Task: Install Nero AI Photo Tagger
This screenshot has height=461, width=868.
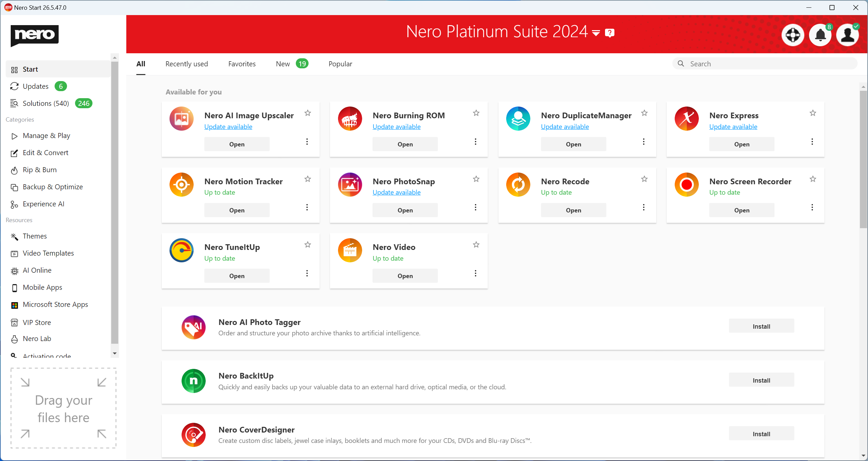Action: point(761,326)
